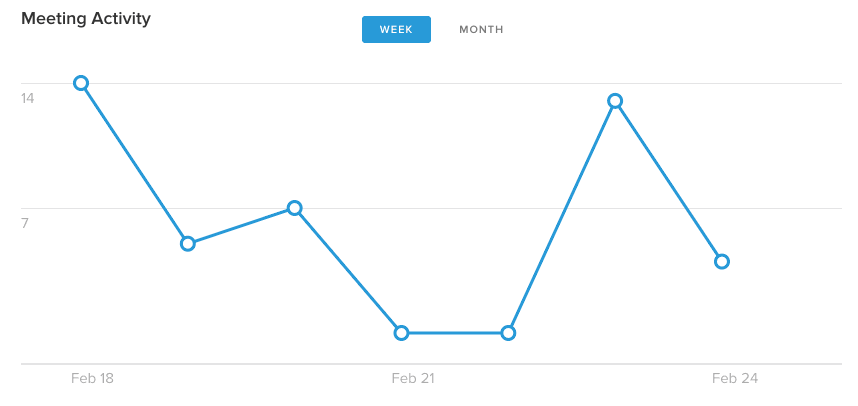858x406 pixels.
Task: Click the final descending segment toward Feb 24
Action: pos(668,181)
